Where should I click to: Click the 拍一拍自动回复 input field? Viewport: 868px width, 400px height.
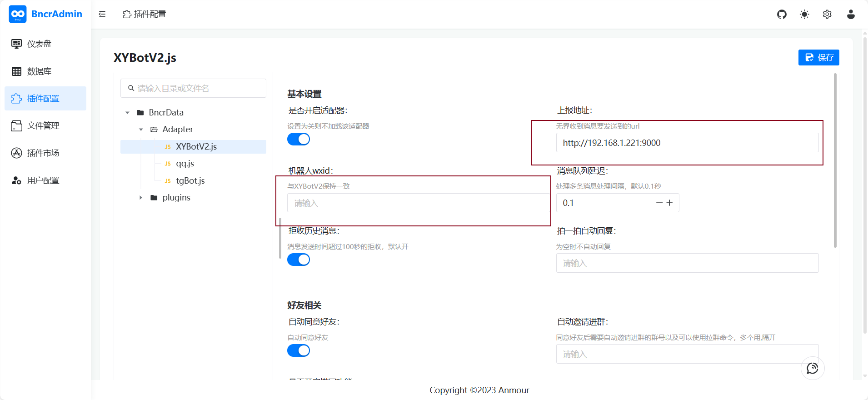(x=687, y=263)
